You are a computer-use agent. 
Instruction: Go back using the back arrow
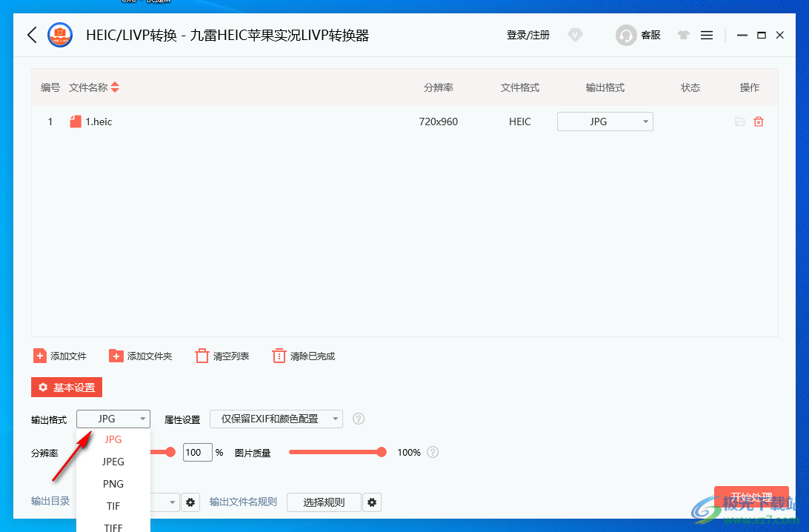(32, 35)
